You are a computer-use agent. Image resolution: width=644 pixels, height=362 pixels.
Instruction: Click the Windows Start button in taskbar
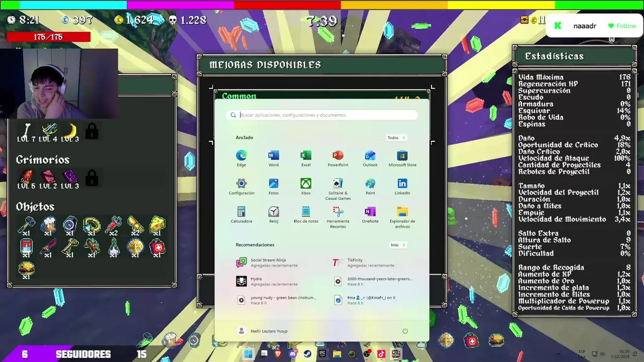248,354
